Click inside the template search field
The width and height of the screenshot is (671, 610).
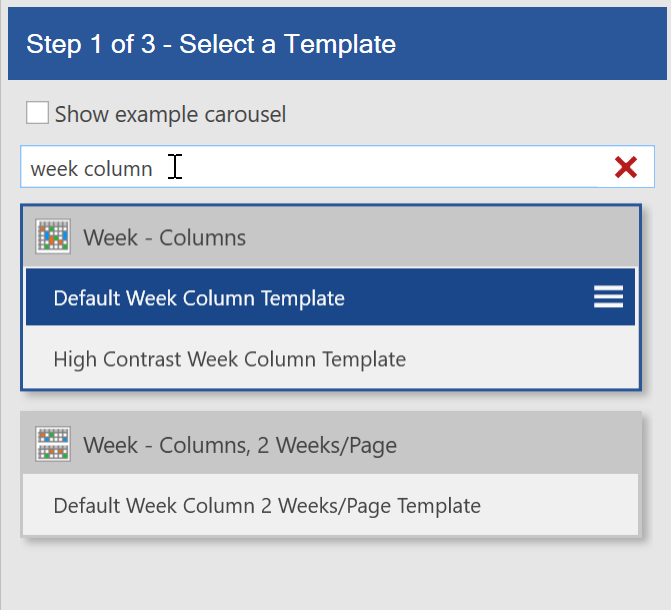click(400, 168)
